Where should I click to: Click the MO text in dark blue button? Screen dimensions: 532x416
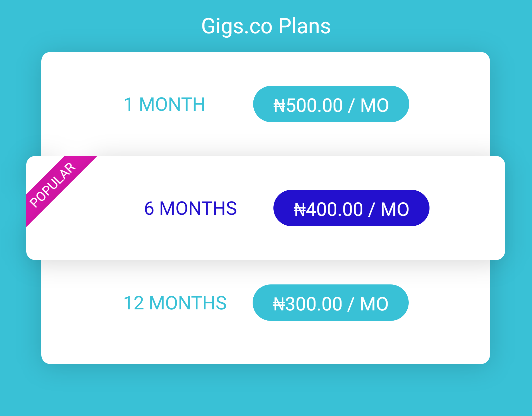click(395, 210)
